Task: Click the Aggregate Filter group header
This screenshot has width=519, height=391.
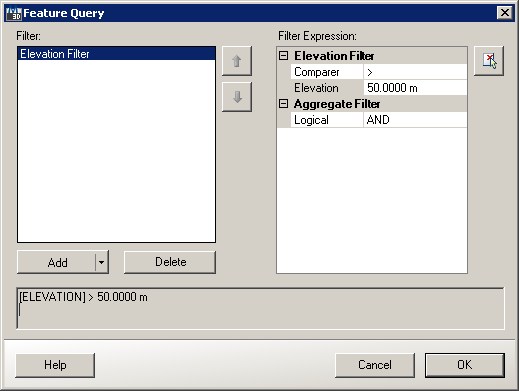Action: pyautogui.click(x=337, y=104)
